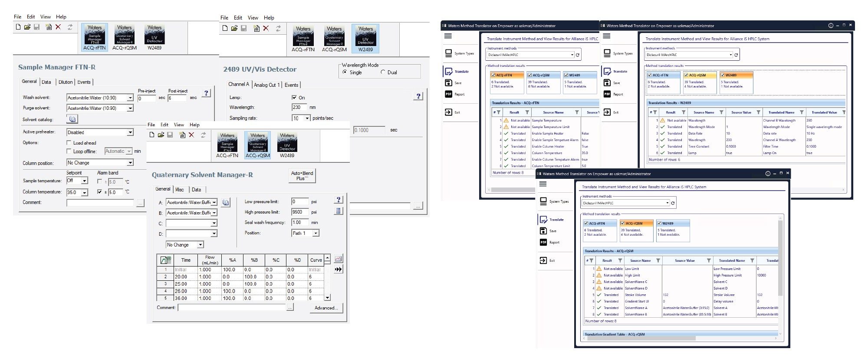Click W2489 instrument icon in Quaternary Solvent Manager window
The height and width of the screenshot is (362, 868).
pos(287,145)
